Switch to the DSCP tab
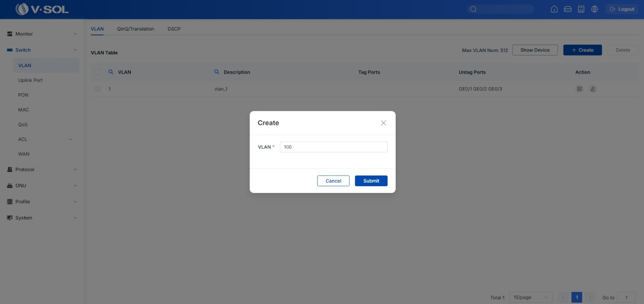This screenshot has width=644, height=304. (x=174, y=29)
